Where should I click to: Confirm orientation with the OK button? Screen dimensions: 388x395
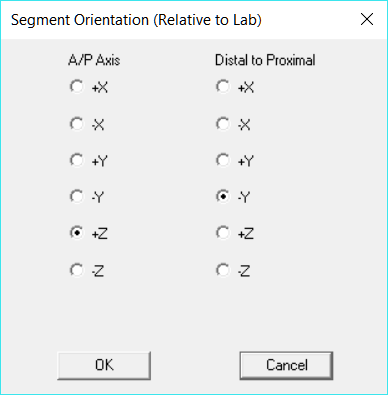[x=104, y=365]
